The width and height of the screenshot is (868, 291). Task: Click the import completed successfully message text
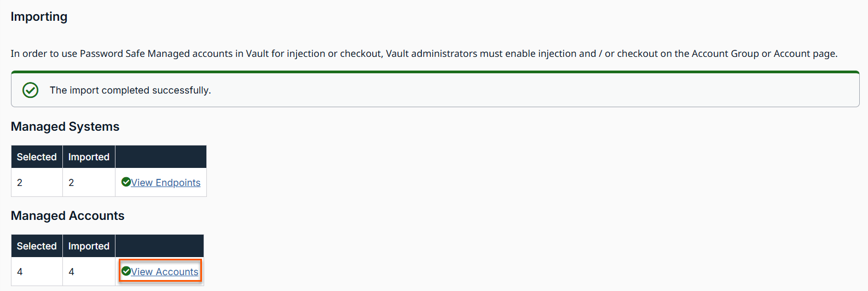tap(130, 90)
